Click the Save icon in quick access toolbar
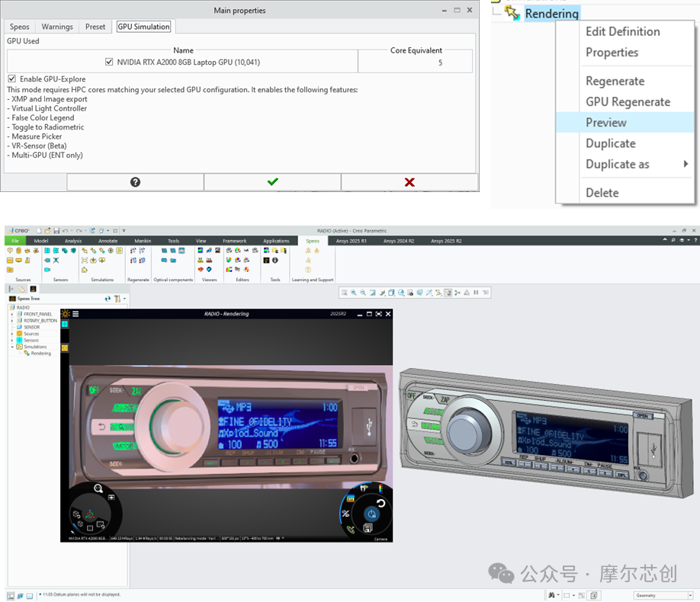Image resolution: width=700 pixels, height=602 pixels. pyautogui.click(x=56, y=231)
